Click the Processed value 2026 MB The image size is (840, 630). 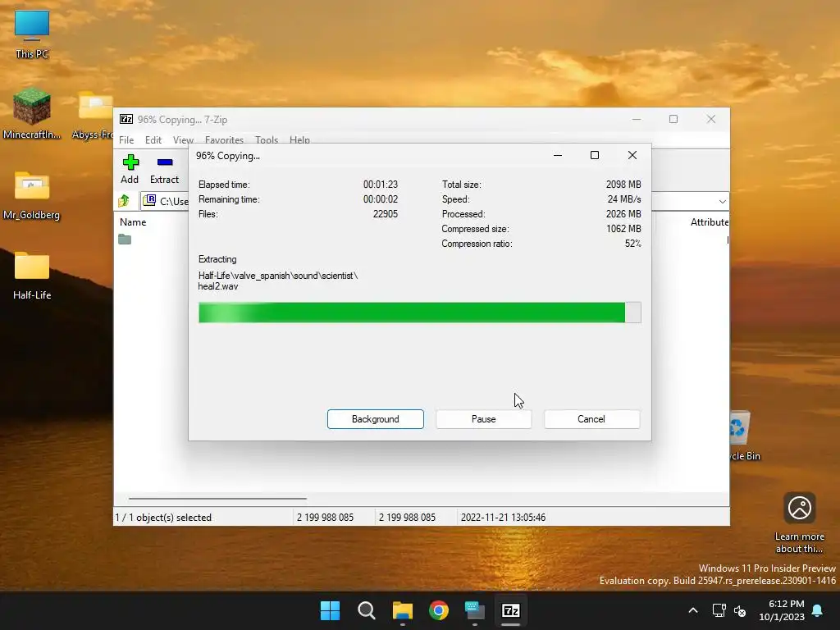(623, 214)
